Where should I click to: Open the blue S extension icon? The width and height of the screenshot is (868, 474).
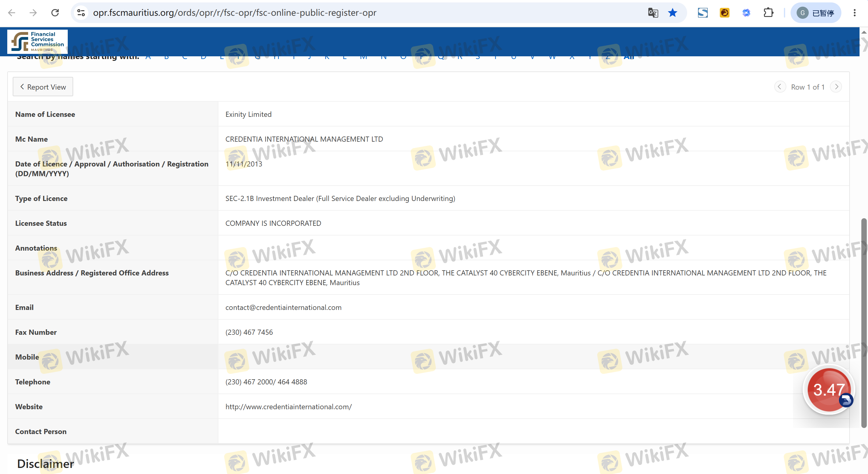[x=703, y=13]
